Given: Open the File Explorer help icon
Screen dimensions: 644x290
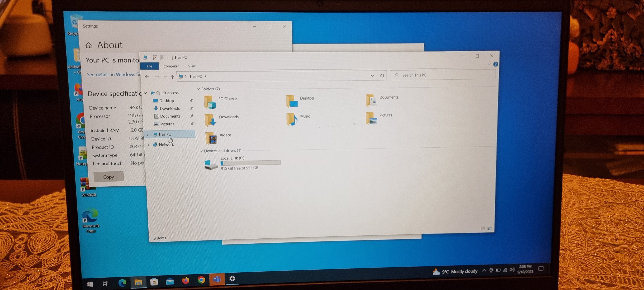Looking at the screenshot, I should (495, 64).
